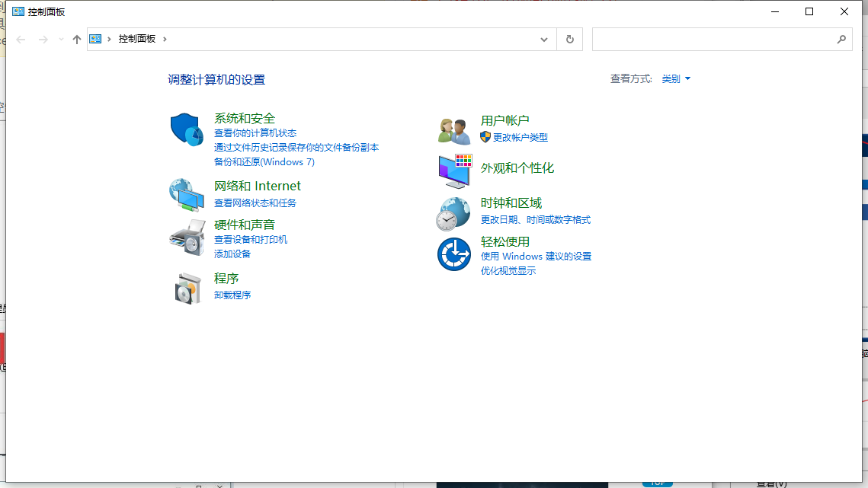Open the 外观和个性化 monitor icon
The image size is (868, 488).
(453, 169)
